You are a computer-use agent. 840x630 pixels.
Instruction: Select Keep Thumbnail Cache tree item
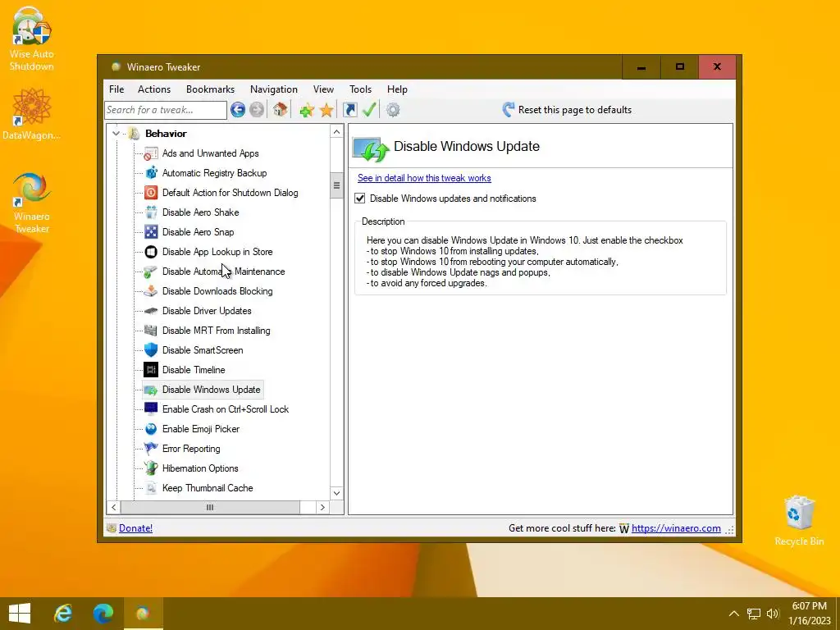tap(208, 488)
